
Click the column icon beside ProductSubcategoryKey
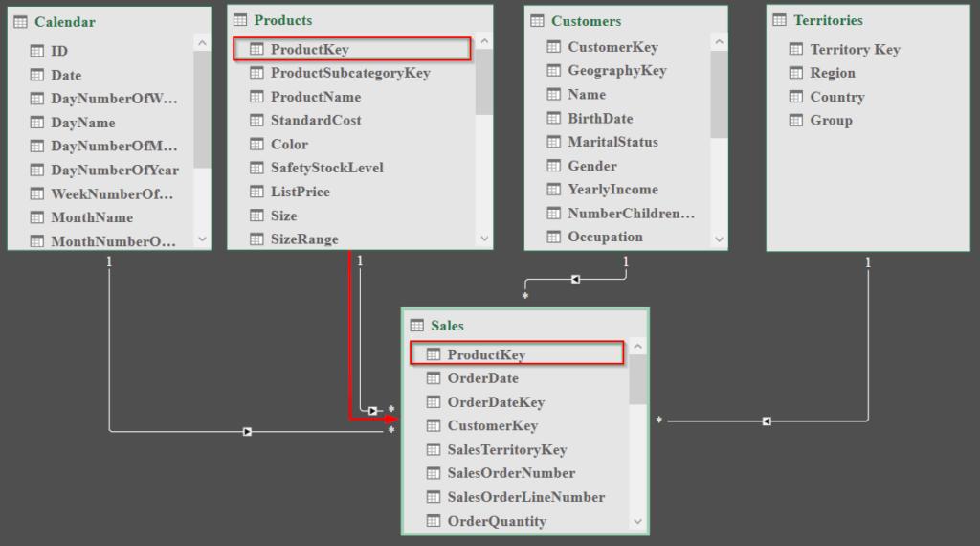point(256,73)
